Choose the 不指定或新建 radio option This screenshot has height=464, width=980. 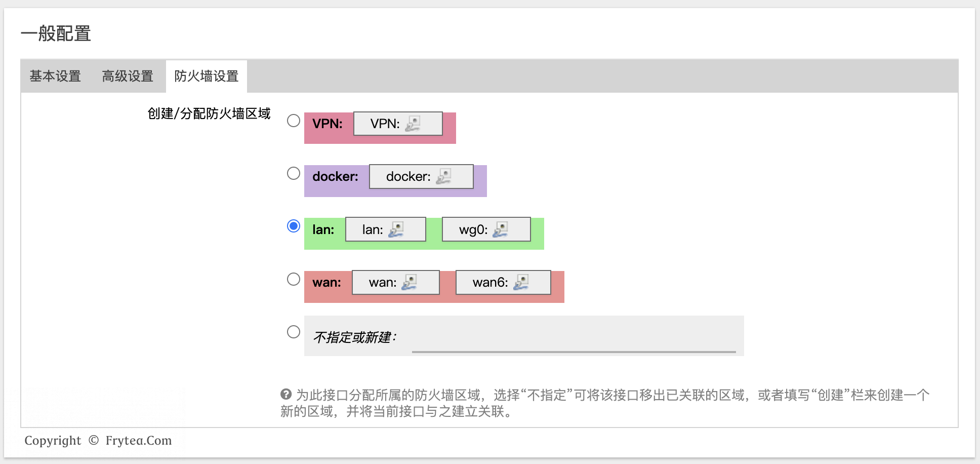pyautogui.click(x=294, y=332)
